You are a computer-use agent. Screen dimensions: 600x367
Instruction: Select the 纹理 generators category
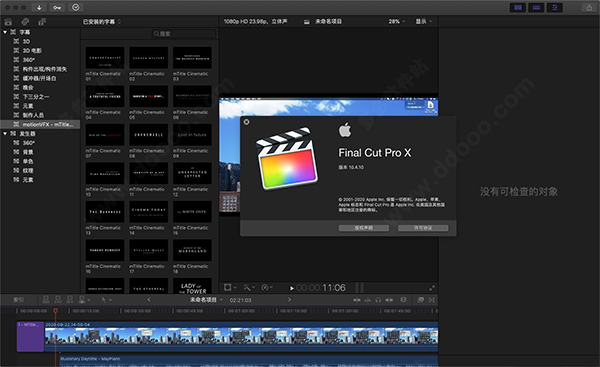(40, 170)
